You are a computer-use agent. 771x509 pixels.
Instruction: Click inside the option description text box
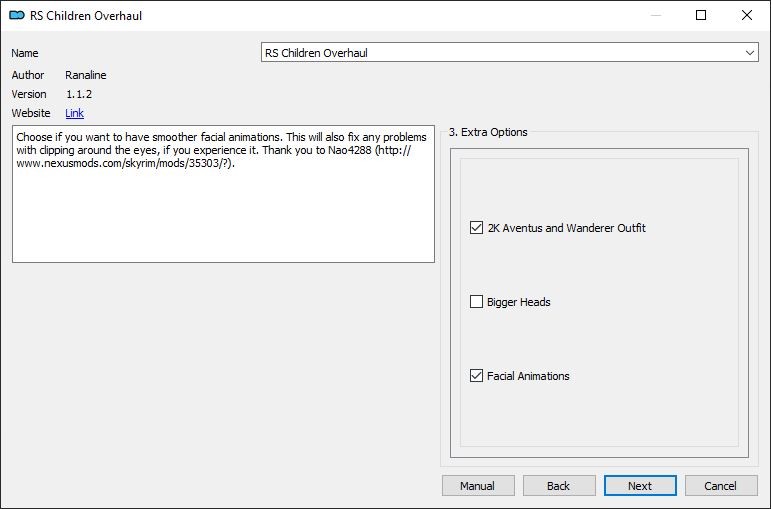click(223, 194)
